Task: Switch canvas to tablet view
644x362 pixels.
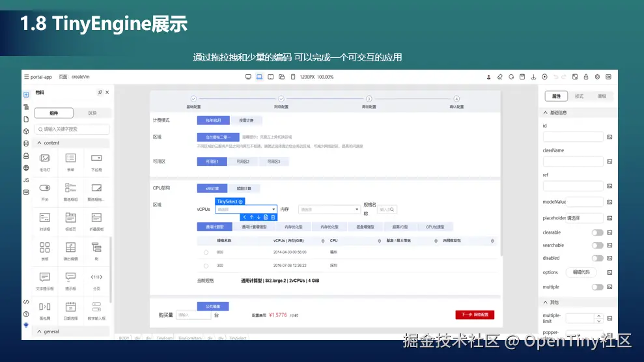Action: 270,77
